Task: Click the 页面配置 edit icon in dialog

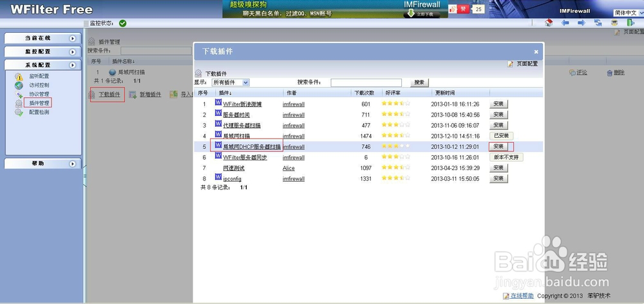Action: coord(510,64)
